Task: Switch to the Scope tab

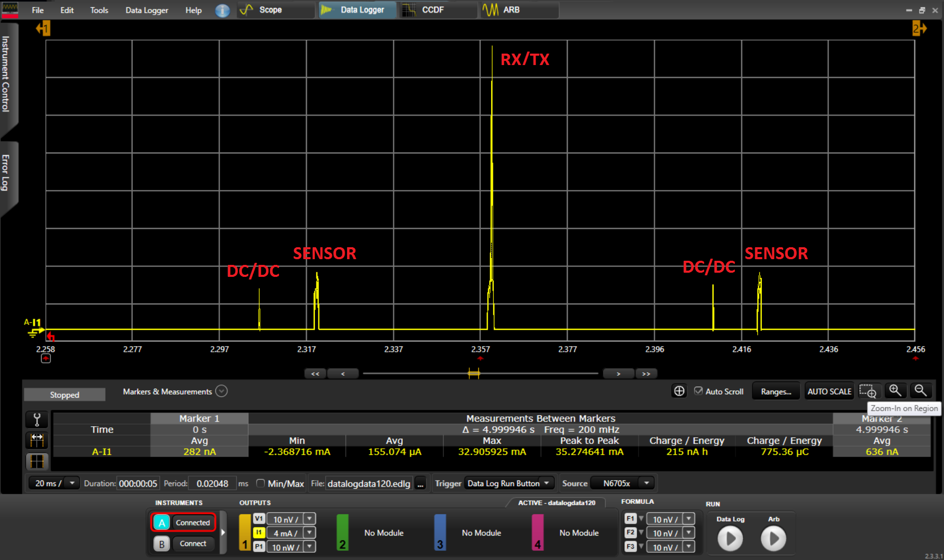Action: click(276, 10)
